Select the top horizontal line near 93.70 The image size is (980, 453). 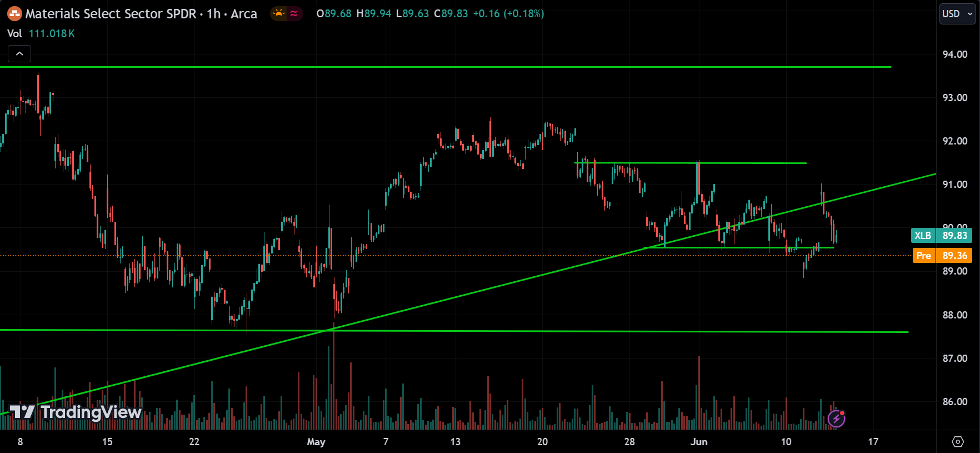point(444,67)
